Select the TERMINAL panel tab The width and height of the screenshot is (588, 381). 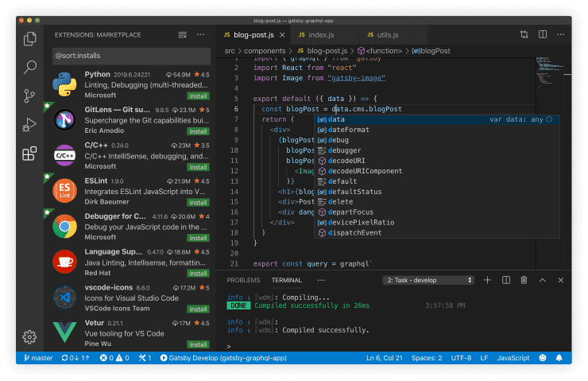pyautogui.click(x=287, y=280)
